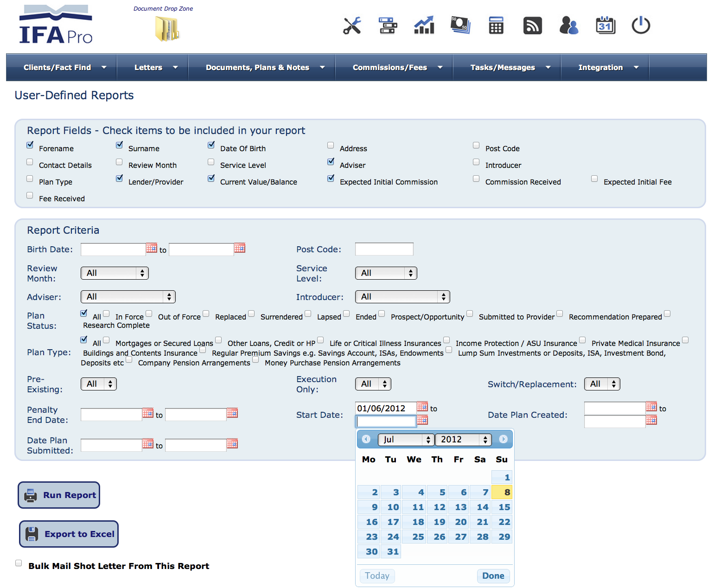Select highlighted day 8 in calendar
Screen dimensions: 714x588
pos(502,492)
